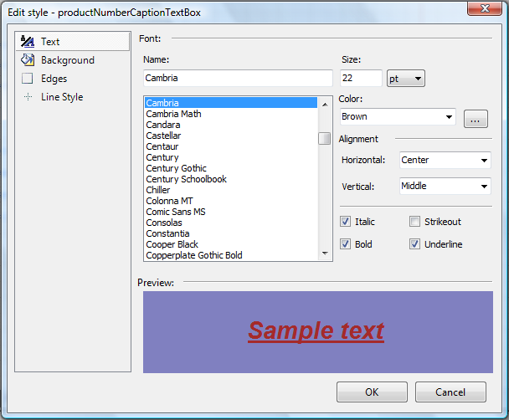Select Comic Sans MS font
This screenshot has height=420, width=509.
[231, 212]
